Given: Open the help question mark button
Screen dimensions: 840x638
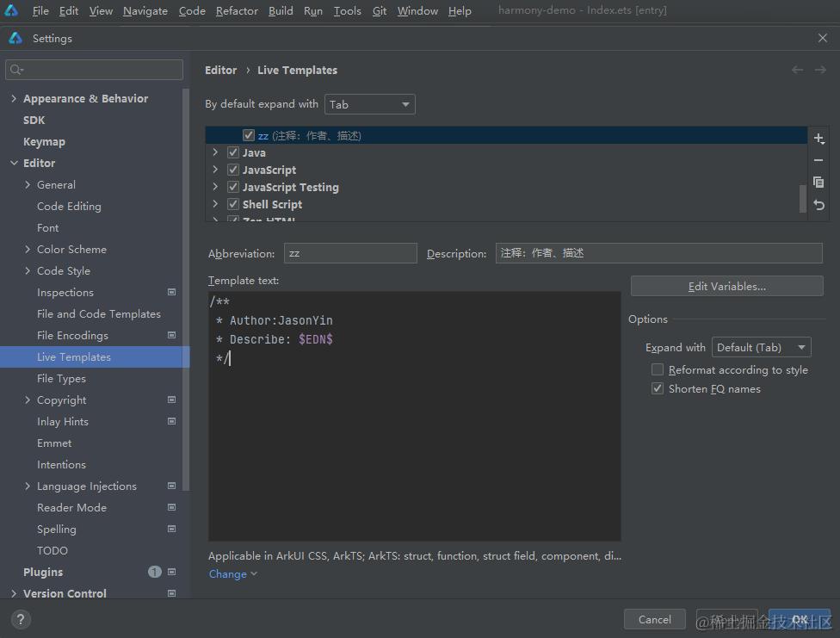Looking at the screenshot, I should [x=21, y=619].
